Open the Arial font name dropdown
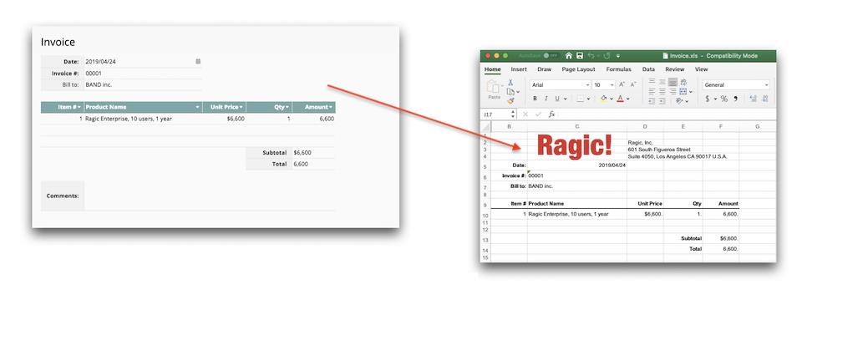 587,85
